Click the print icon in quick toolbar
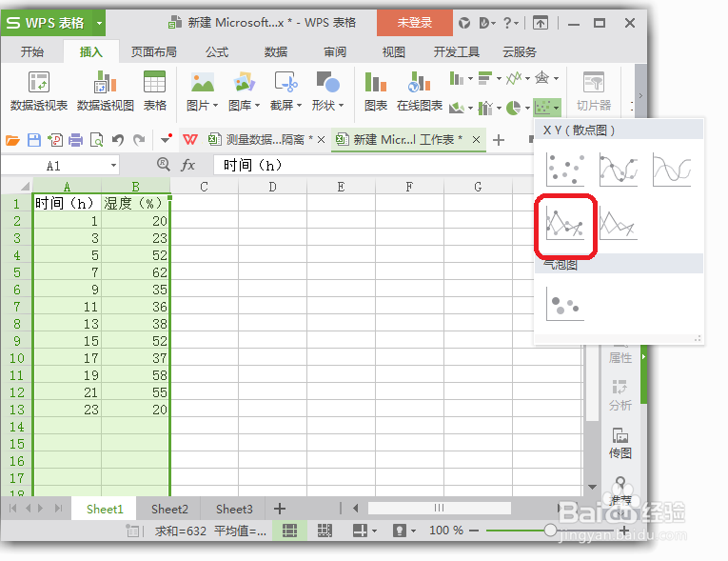The image size is (728, 561). pyautogui.click(x=76, y=140)
